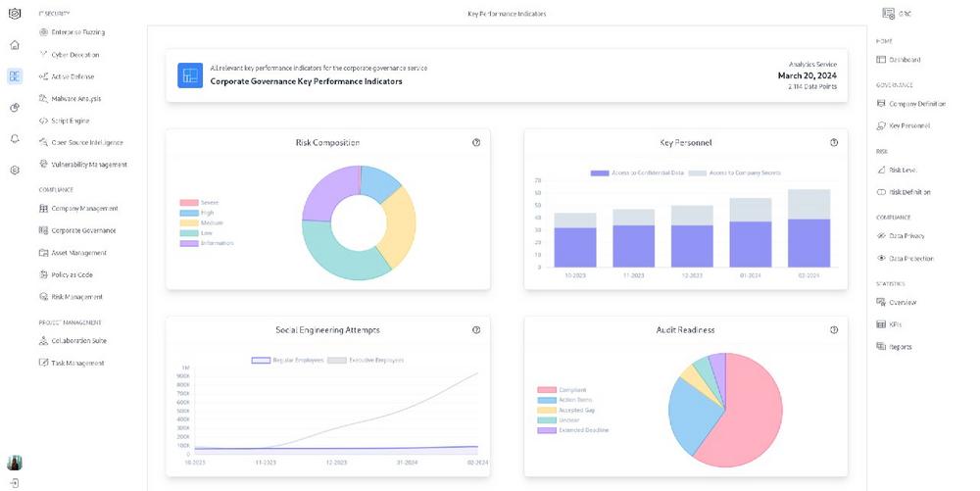Select Vulnerability Management menu item
Screen dimensions: 980x491
[x=89, y=165]
